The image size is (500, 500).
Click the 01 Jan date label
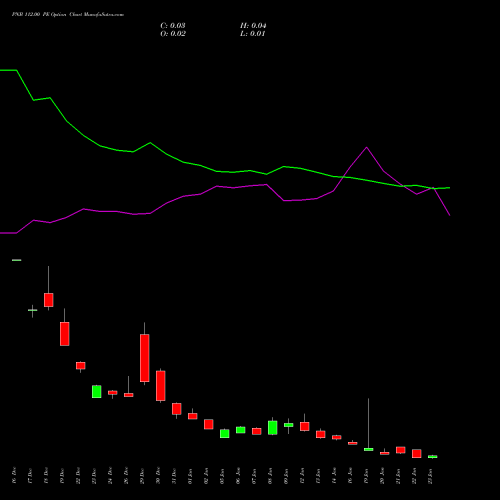pyautogui.click(x=190, y=475)
